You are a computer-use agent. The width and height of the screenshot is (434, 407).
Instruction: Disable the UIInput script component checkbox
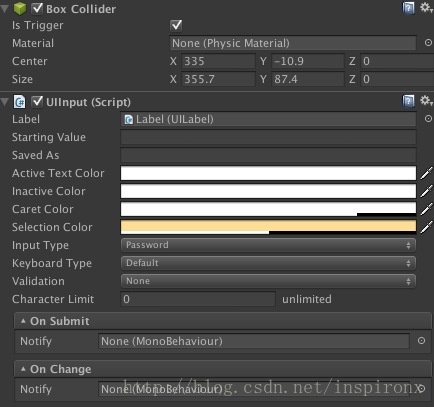(37, 101)
